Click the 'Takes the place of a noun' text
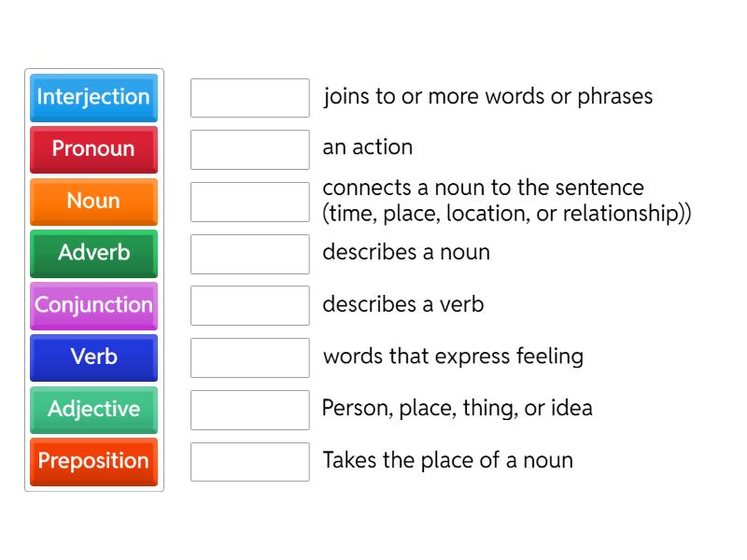This screenshot has width=747, height=560. coord(447,460)
